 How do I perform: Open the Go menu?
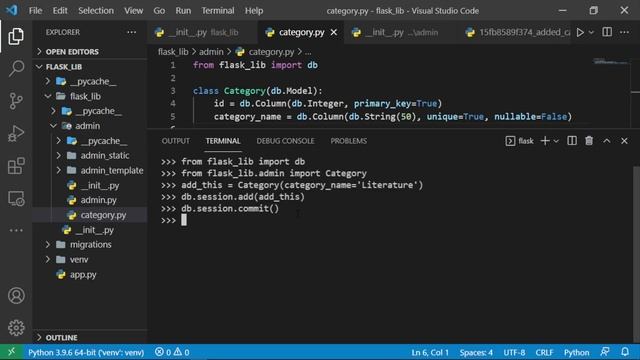coord(159,11)
